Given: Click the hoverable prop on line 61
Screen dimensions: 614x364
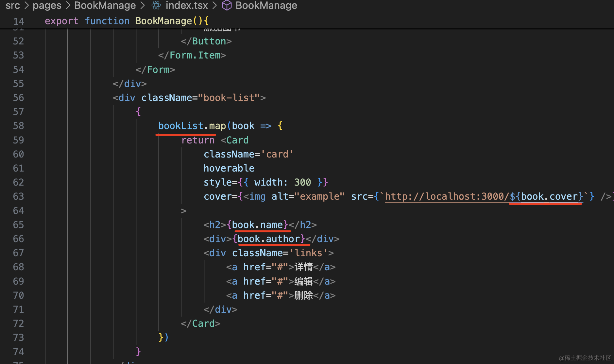Looking at the screenshot, I should coord(229,168).
